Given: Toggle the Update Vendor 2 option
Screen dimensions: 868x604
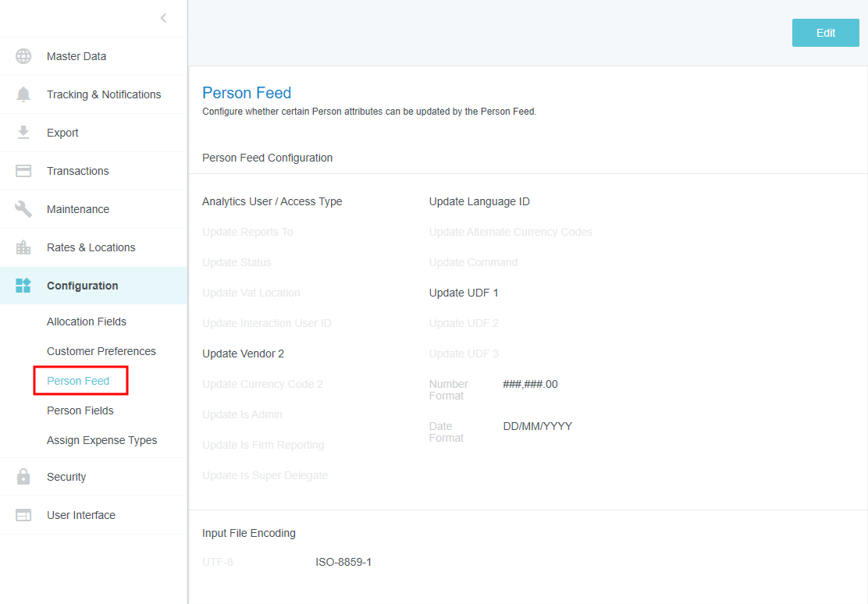Looking at the screenshot, I should (243, 354).
